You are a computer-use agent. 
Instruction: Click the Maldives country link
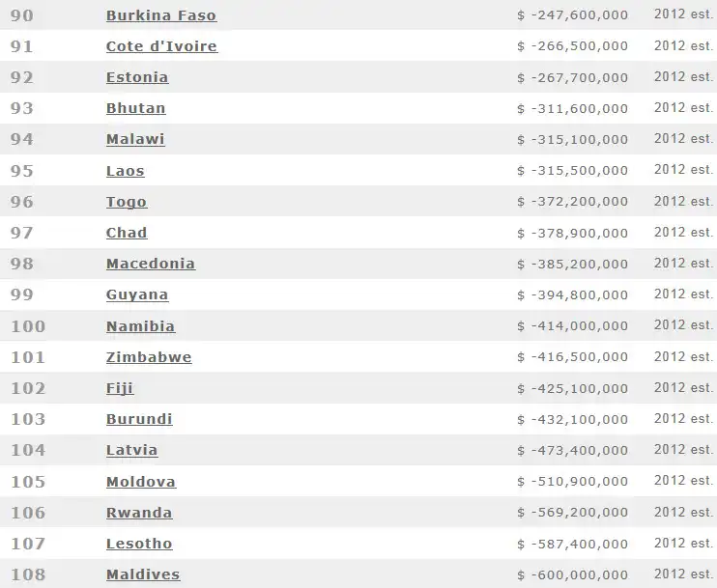tap(143, 574)
